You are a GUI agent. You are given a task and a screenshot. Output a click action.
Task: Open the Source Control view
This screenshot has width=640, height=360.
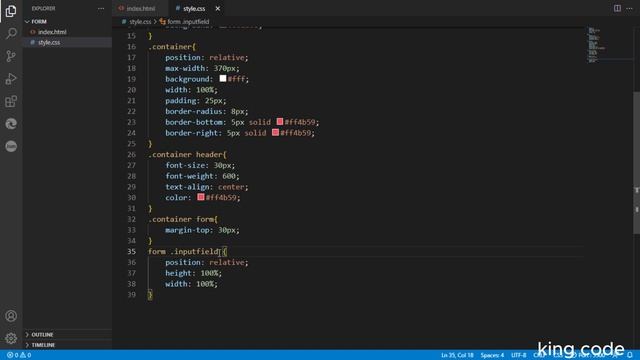(x=11, y=56)
